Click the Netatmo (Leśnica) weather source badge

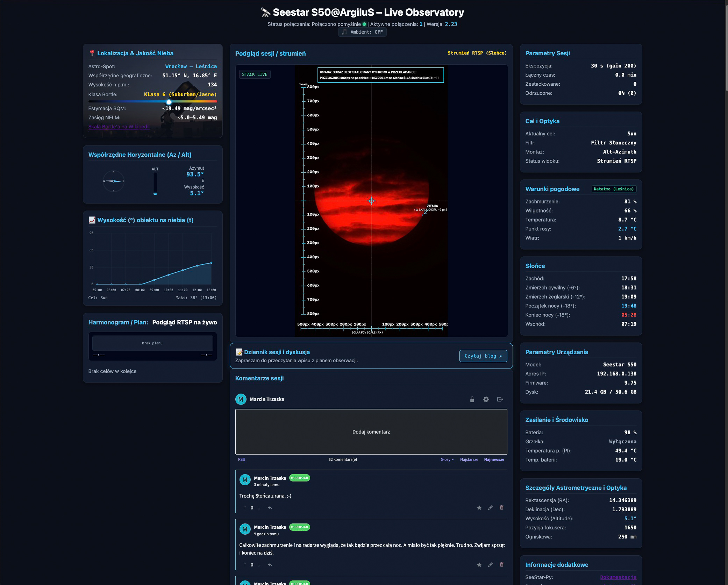coord(614,189)
